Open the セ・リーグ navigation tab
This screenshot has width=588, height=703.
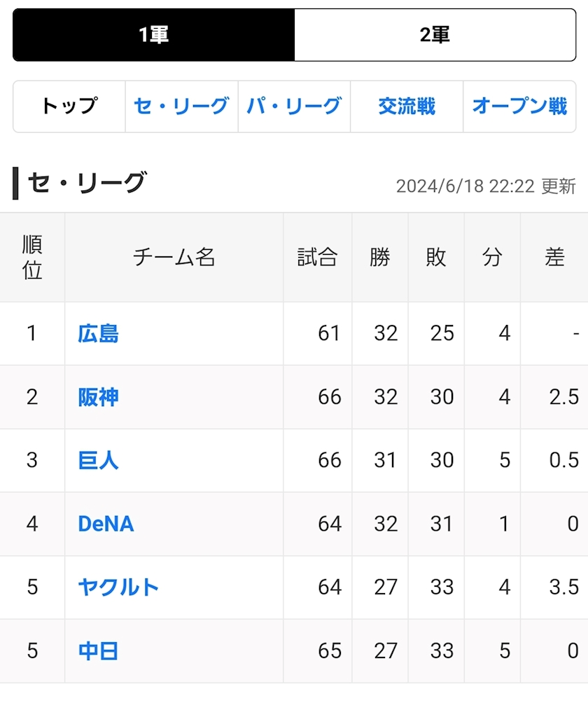coord(181,106)
